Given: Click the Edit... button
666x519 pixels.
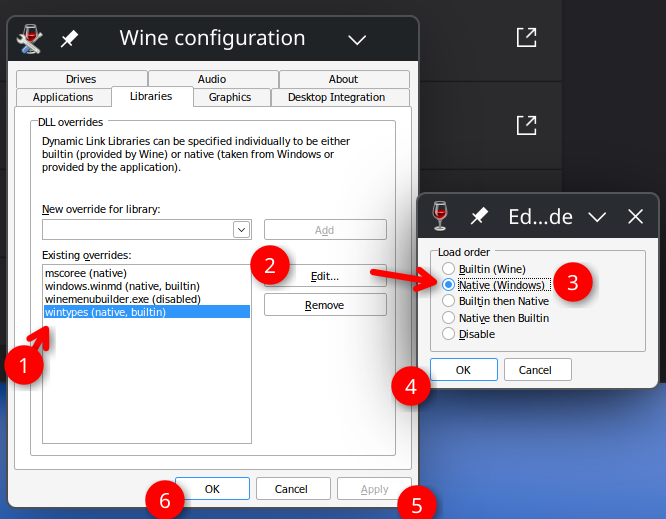Looking at the screenshot, I should point(325,276).
